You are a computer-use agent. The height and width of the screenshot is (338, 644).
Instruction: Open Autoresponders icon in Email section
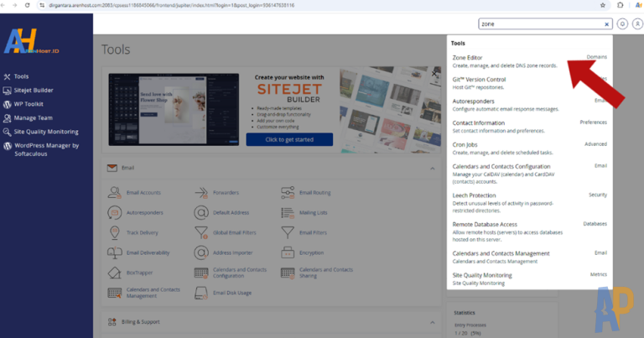[x=115, y=213]
